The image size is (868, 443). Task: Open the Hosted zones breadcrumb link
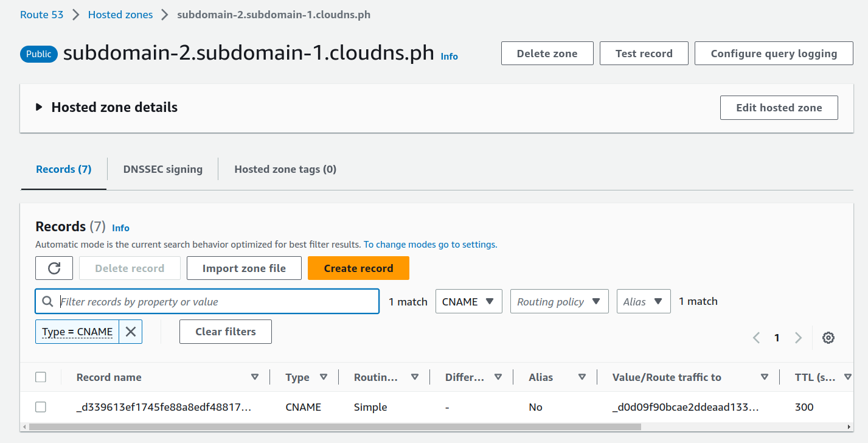click(120, 15)
